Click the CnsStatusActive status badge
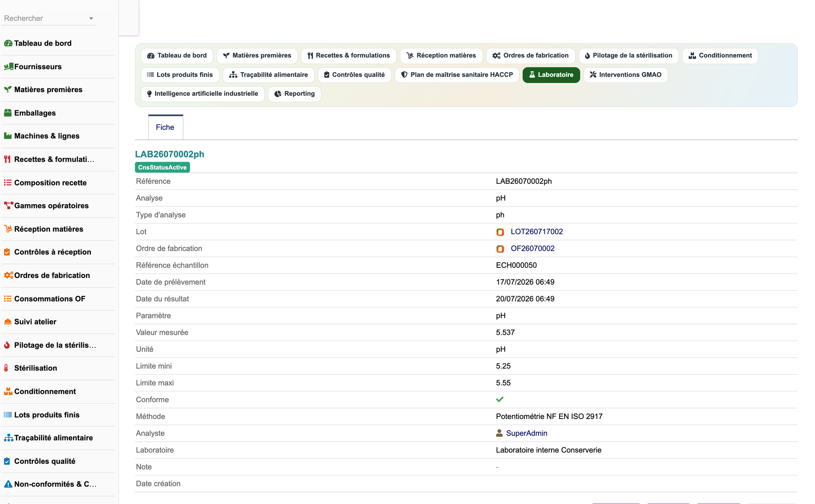 162,167
